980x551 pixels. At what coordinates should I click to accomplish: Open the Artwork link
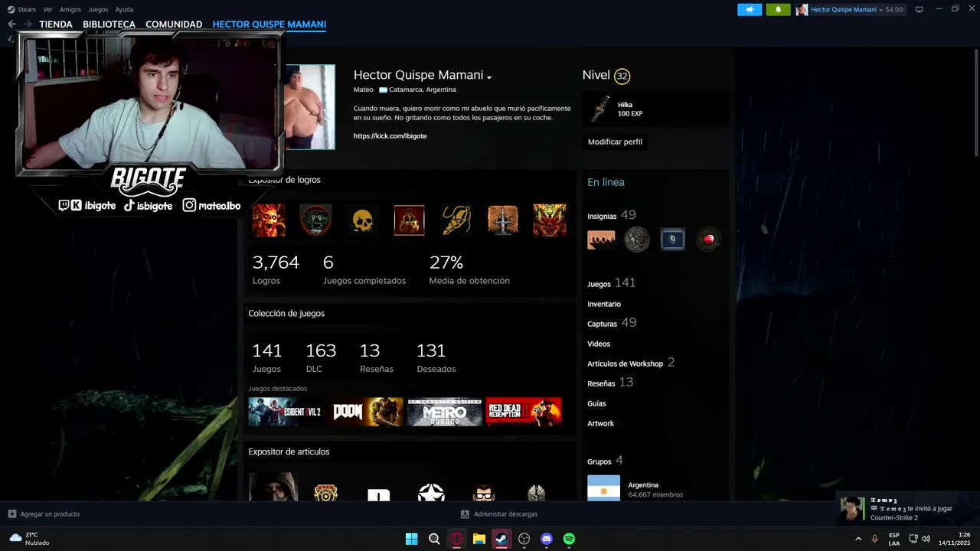pos(600,423)
